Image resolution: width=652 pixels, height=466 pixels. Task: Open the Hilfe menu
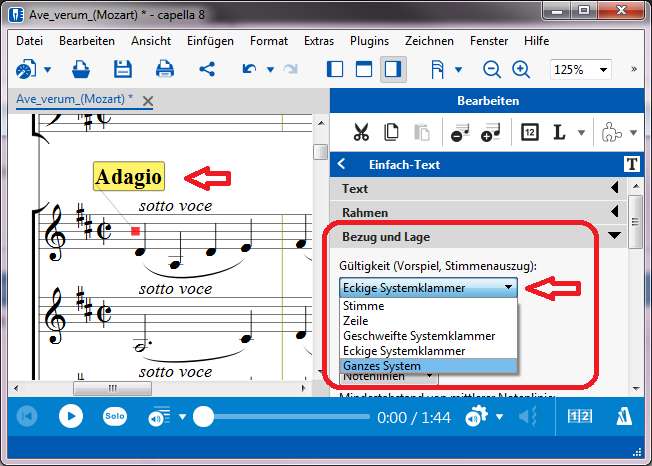(536, 41)
